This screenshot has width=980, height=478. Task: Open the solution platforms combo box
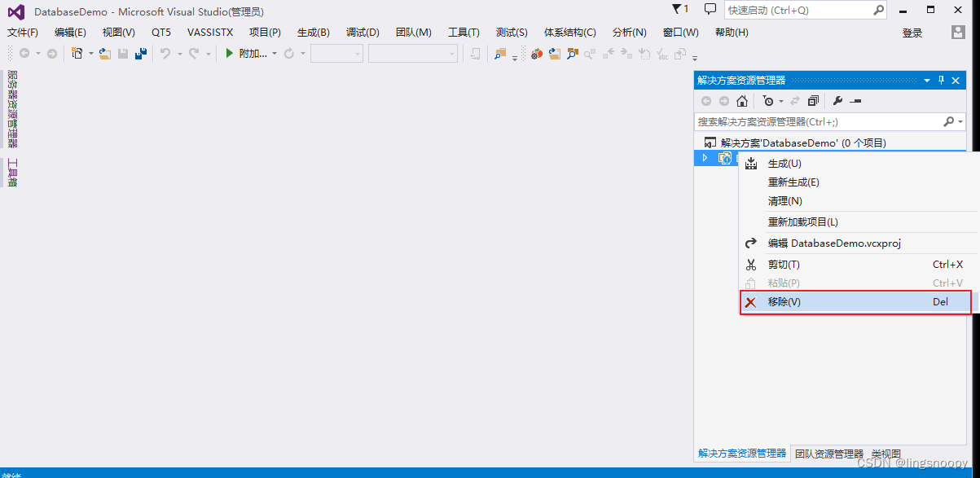[413, 54]
